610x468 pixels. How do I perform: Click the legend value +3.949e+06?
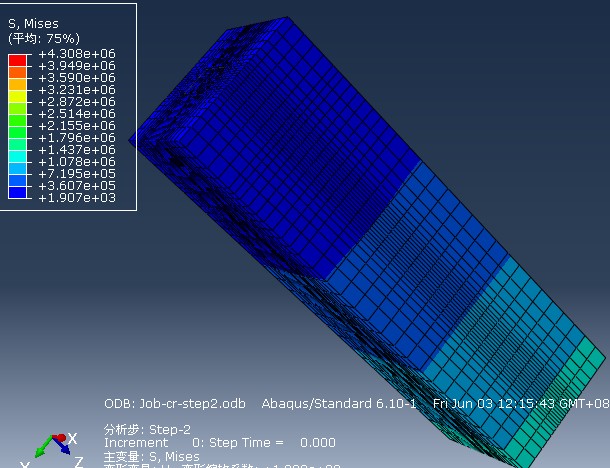(x=77, y=66)
